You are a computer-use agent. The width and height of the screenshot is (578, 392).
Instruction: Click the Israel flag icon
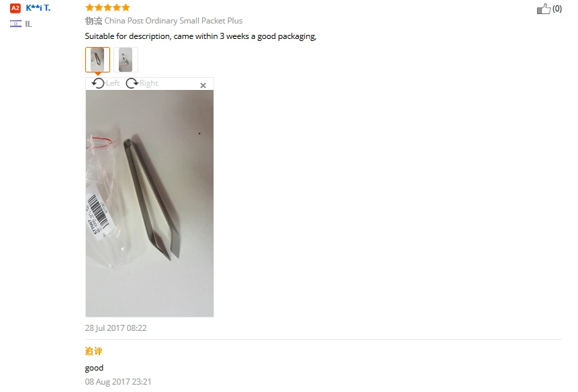[15, 24]
